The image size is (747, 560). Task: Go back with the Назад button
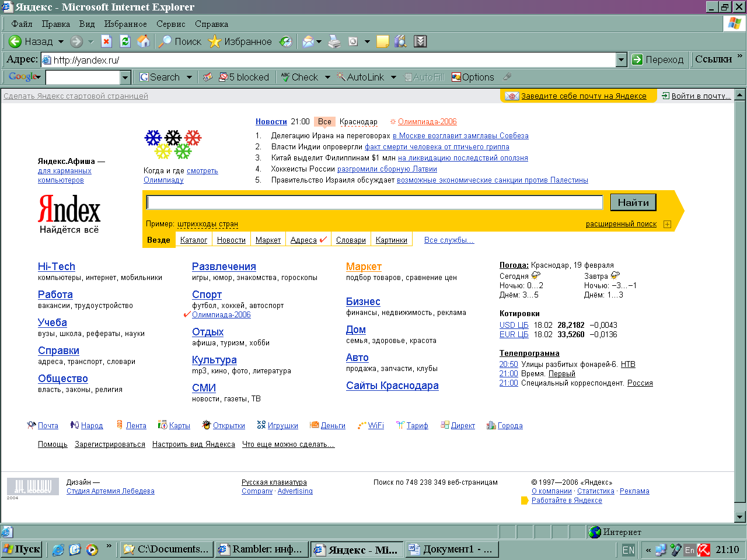point(30,41)
